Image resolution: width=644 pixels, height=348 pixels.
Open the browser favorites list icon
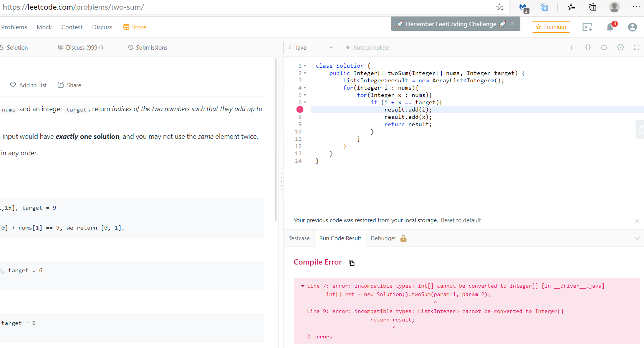(x=571, y=7)
